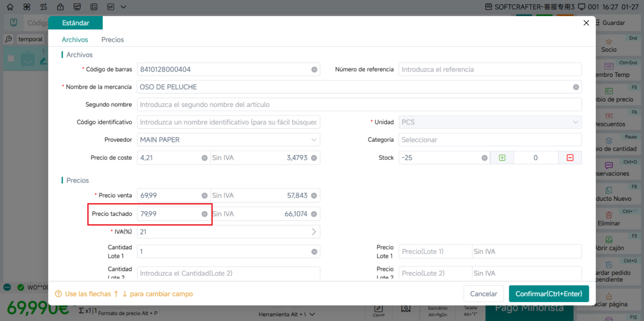Clear the Código de barras field
The height and width of the screenshot is (321, 644).
click(314, 69)
